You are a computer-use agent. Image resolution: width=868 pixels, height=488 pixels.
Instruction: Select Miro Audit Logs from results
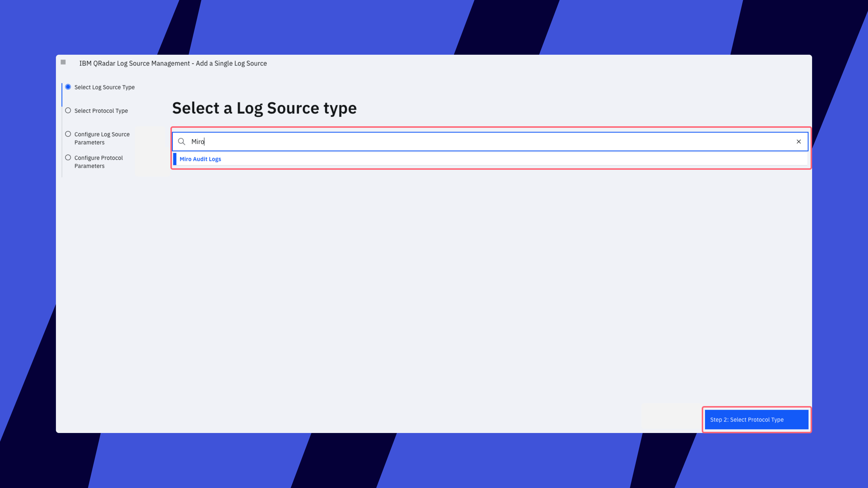(x=200, y=159)
